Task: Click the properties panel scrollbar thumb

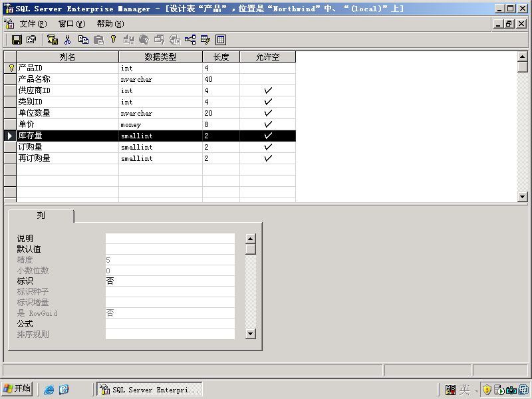Action: click(x=251, y=249)
